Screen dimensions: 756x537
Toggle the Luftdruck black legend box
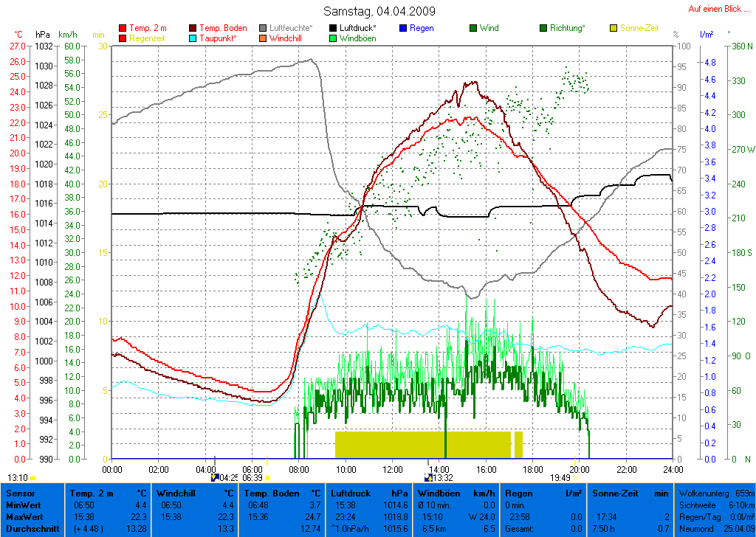point(334,29)
